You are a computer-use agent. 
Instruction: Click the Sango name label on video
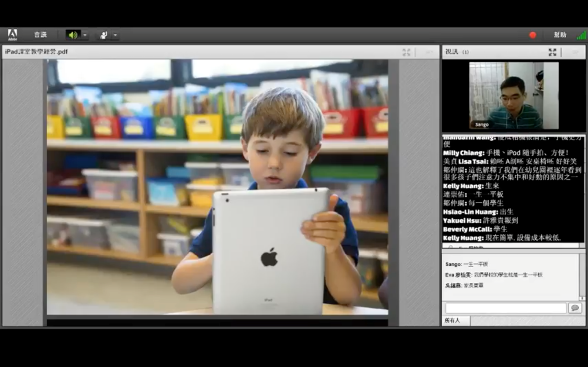[x=482, y=124]
